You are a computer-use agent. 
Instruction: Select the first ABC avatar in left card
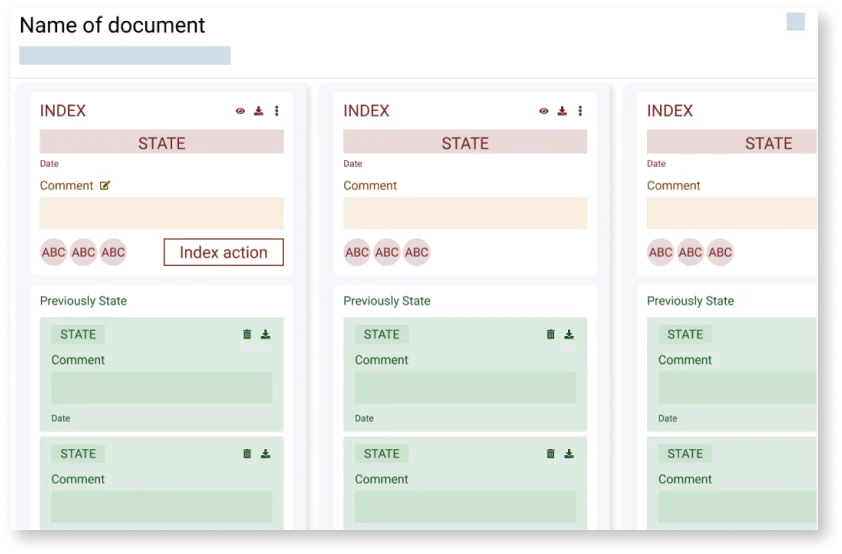pyautogui.click(x=54, y=252)
